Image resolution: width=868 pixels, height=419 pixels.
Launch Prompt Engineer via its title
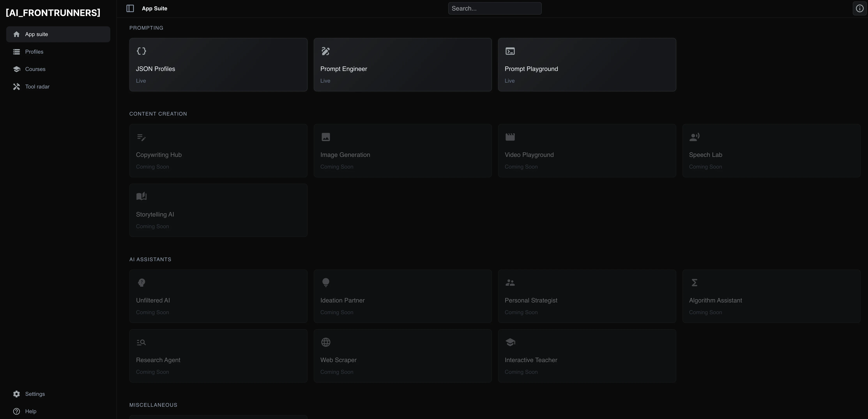click(343, 69)
